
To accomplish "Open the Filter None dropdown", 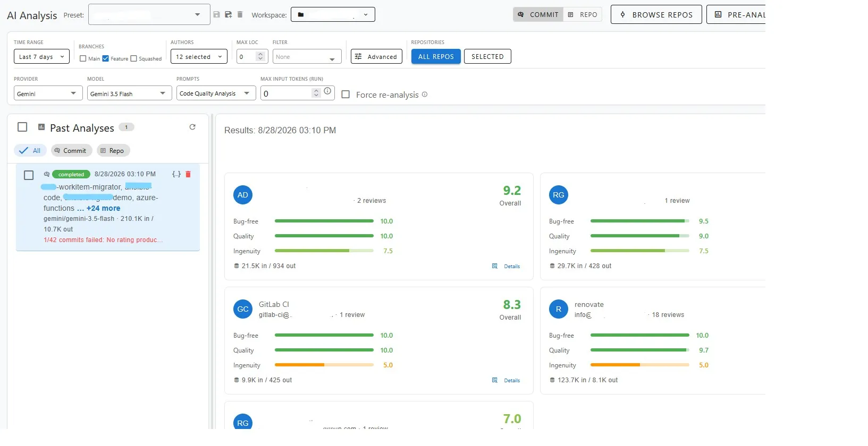I will pos(307,56).
